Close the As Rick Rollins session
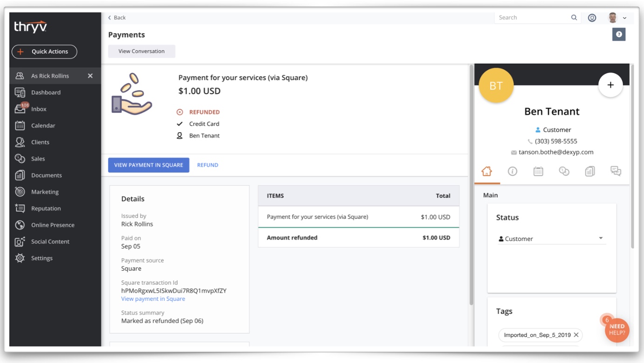This screenshot has height=363, width=644. (90, 76)
